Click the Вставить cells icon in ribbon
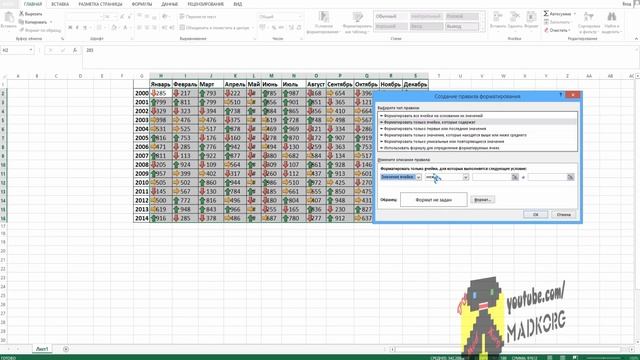This screenshot has width=640, height=360. tap(498, 17)
